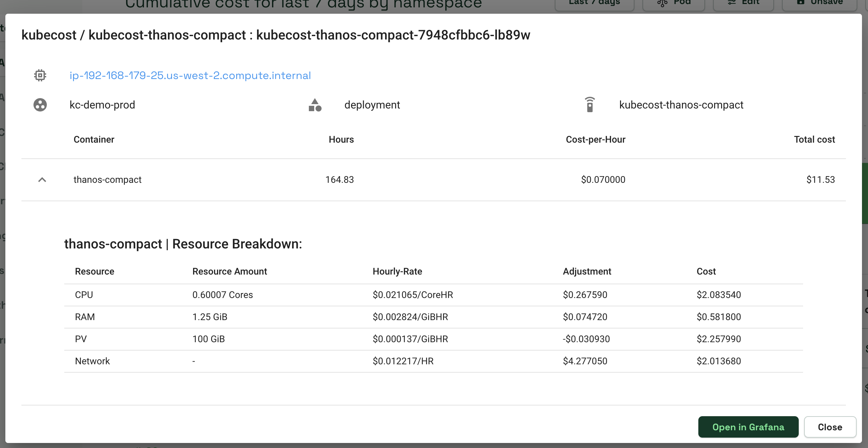
Task: Open in Grafana
Action: pyautogui.click(x=748, y=427)
